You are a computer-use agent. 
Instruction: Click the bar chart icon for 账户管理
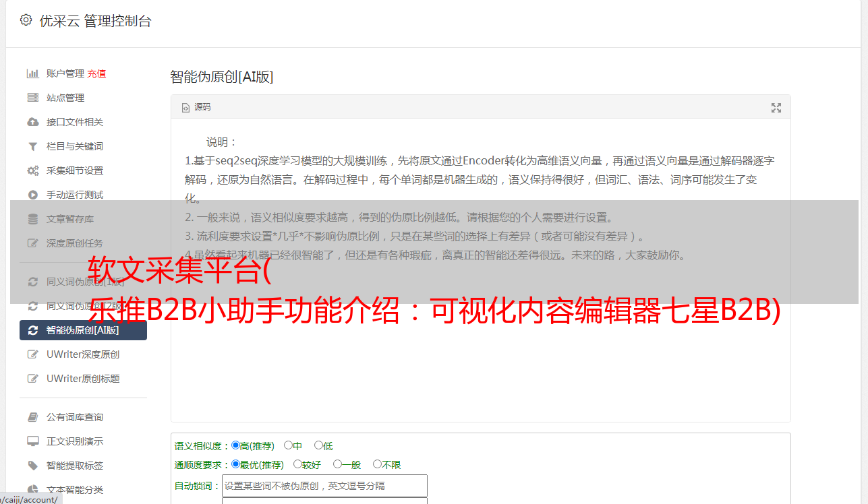(32, 73)
